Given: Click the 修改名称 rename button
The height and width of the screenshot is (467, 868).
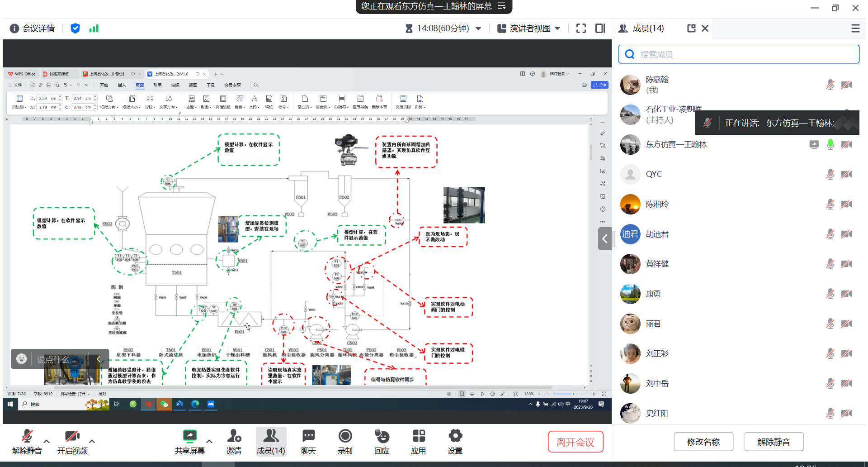Looking at the screenshot, I should (703, 442).
